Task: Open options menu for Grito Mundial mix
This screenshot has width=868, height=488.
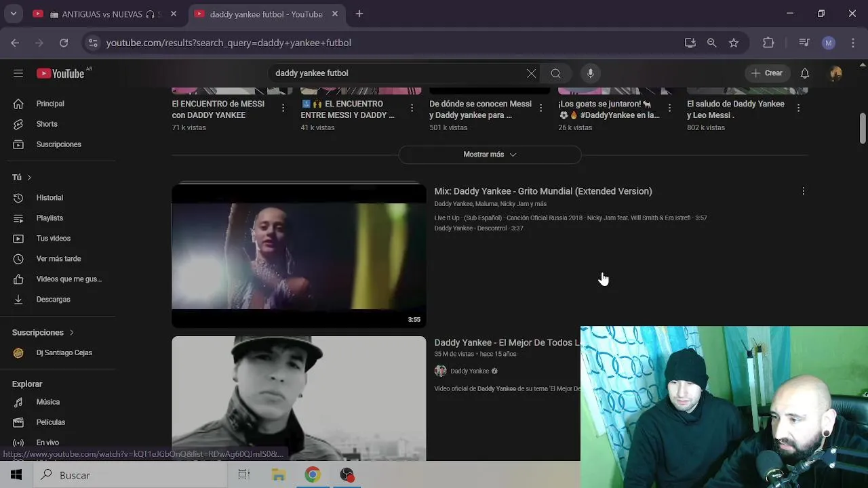Action: (804, 191)
